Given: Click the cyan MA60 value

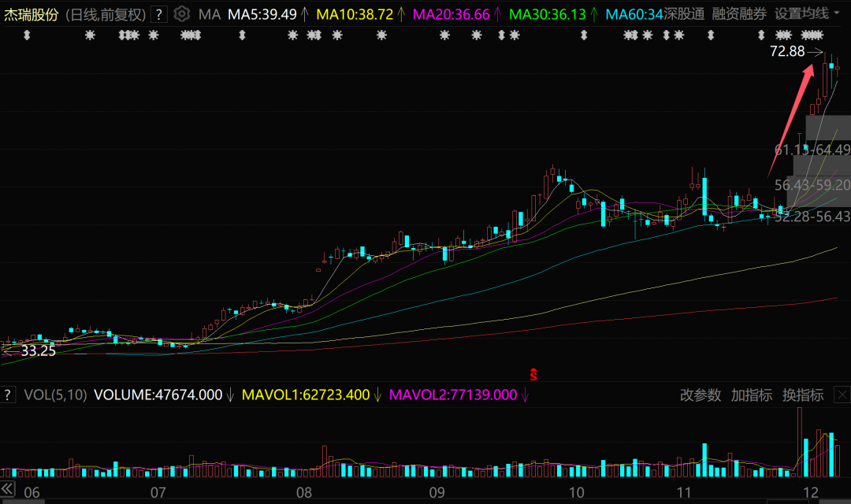Looking at the screenshot, I should [x=634, y=14].
